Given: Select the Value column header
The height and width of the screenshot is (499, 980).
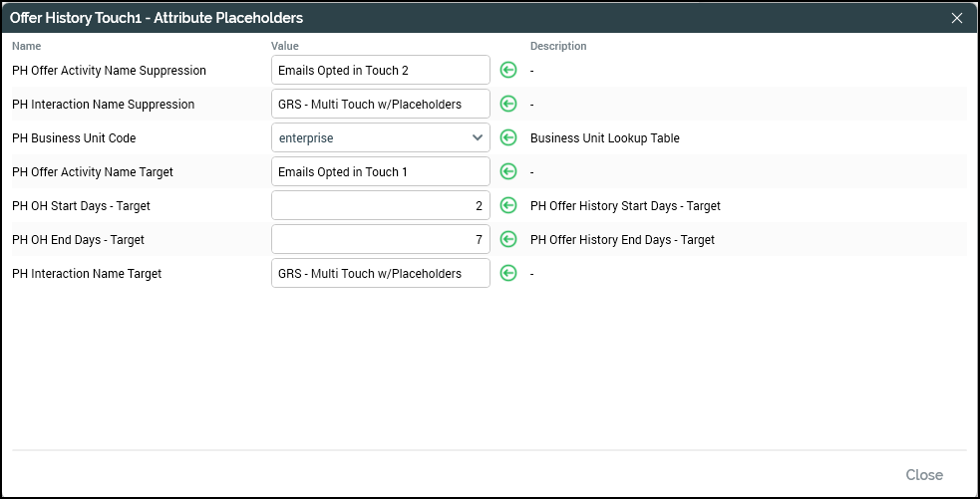Looking at the screenshot, I should [x=285, y=46].
